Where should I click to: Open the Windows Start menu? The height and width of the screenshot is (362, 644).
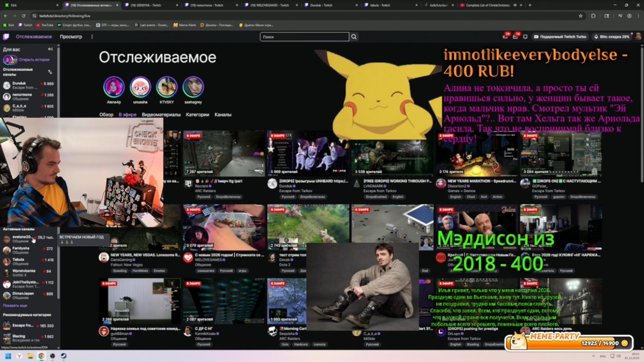(x=8, y=356)
